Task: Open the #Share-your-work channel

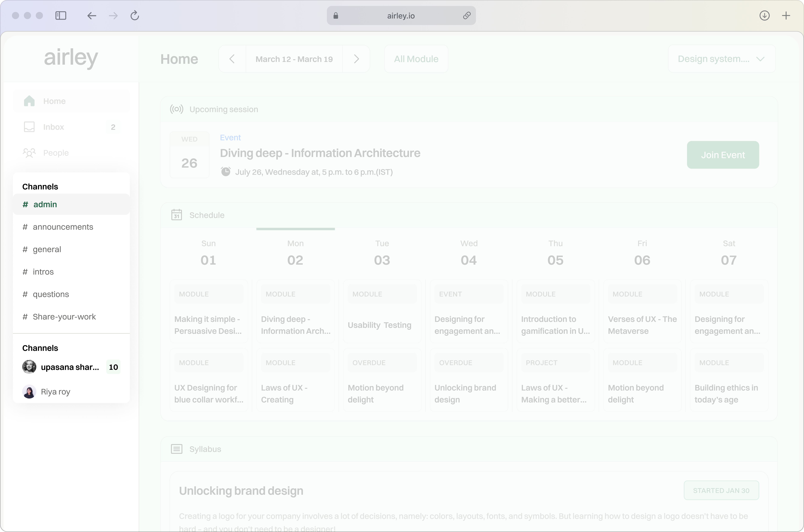Action: (71, 317)
